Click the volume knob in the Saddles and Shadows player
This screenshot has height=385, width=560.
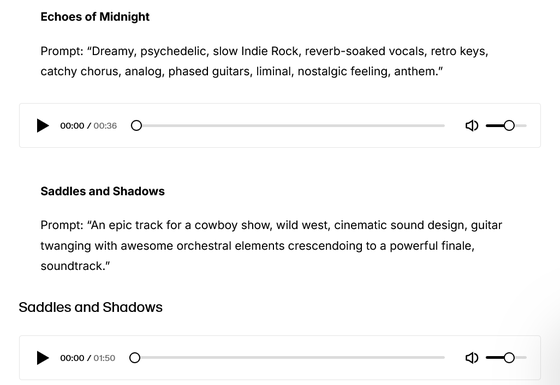(509, 358)
